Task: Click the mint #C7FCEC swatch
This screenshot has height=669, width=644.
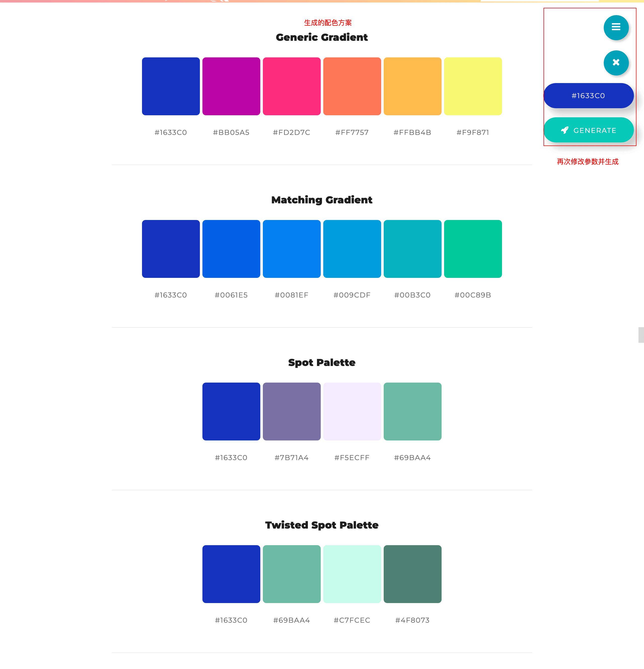Action: coord(352,574)
